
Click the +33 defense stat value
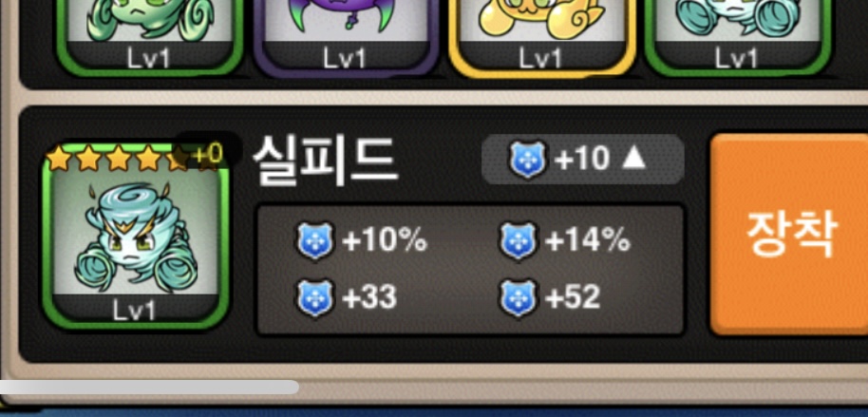coord(369,297)
